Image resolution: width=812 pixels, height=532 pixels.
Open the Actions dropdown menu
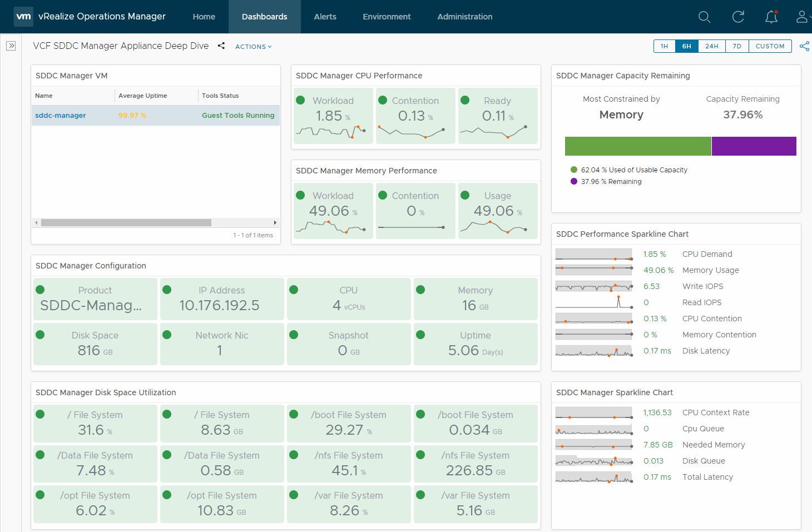[x=253, y=47]
